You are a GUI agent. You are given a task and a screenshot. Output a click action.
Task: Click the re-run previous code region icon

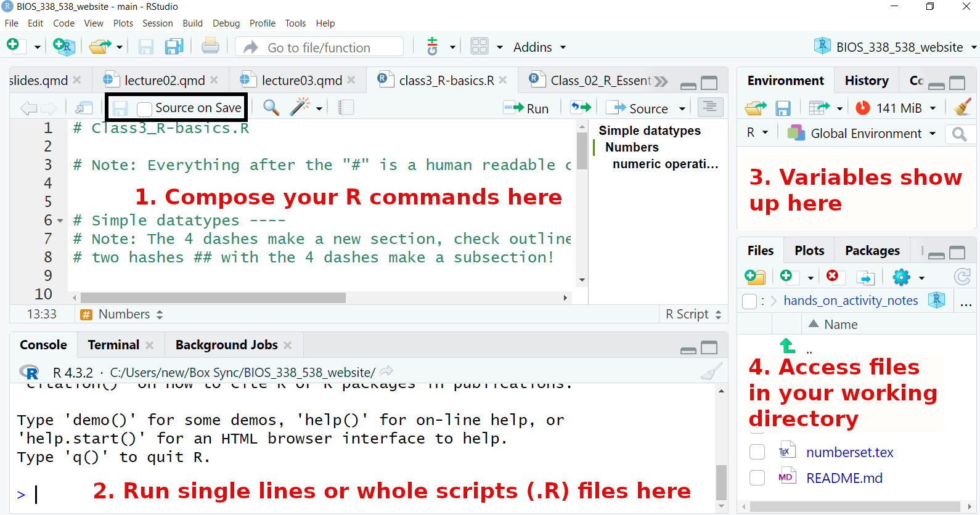[x=580, y=108]
